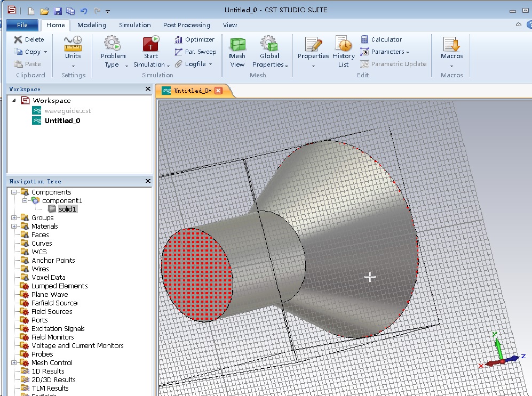Open the Copy dropdown arrow
This screenshot has width=532, height=396.
pyautogui.click(x=45, y=52)
